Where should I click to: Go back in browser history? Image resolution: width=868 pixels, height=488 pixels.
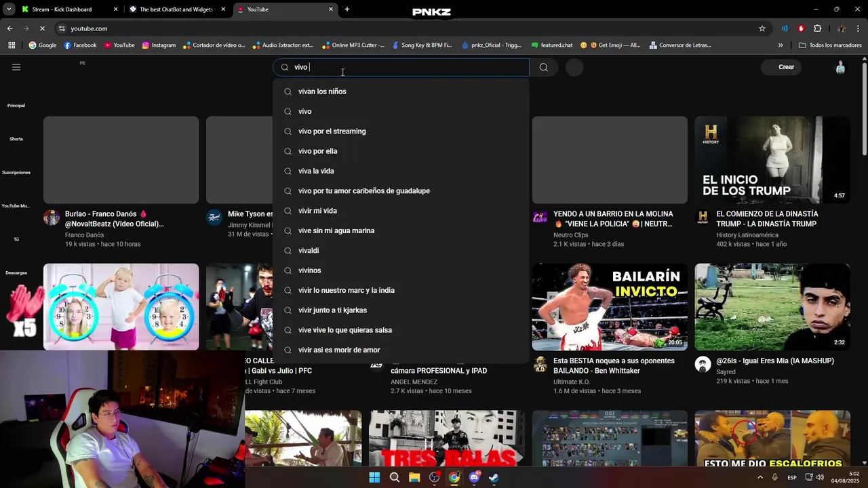10,28
